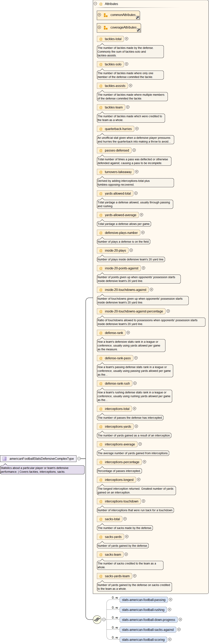209x644 pixels.
Task: Click the coverageAttributes reference arrow icon
Action: [139, 30]
